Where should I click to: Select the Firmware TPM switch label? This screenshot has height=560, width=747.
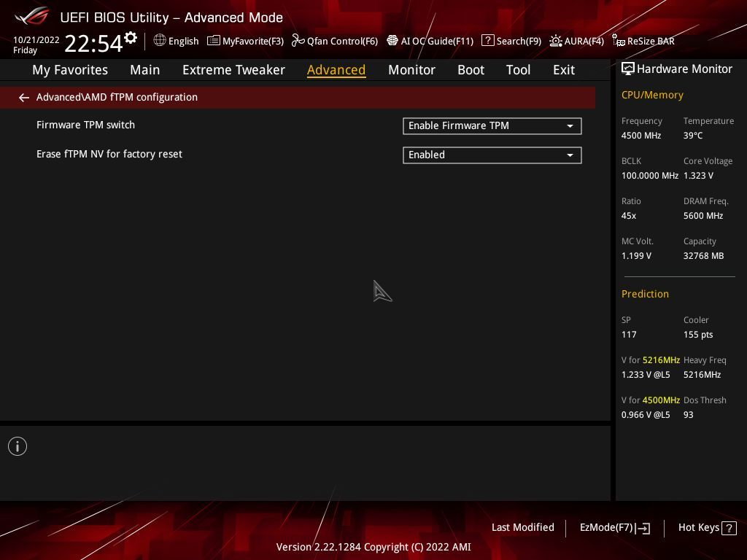coord(86,125)
